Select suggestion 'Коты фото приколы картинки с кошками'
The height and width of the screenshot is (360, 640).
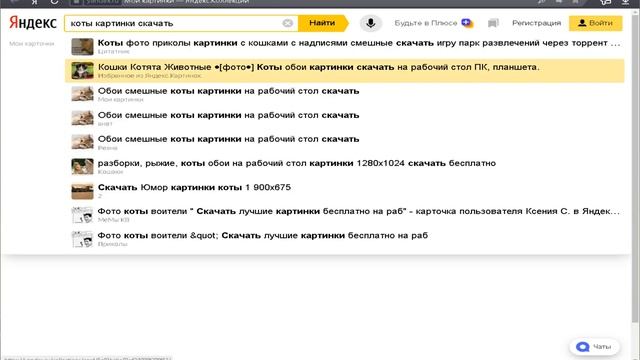tap(344, 47)
